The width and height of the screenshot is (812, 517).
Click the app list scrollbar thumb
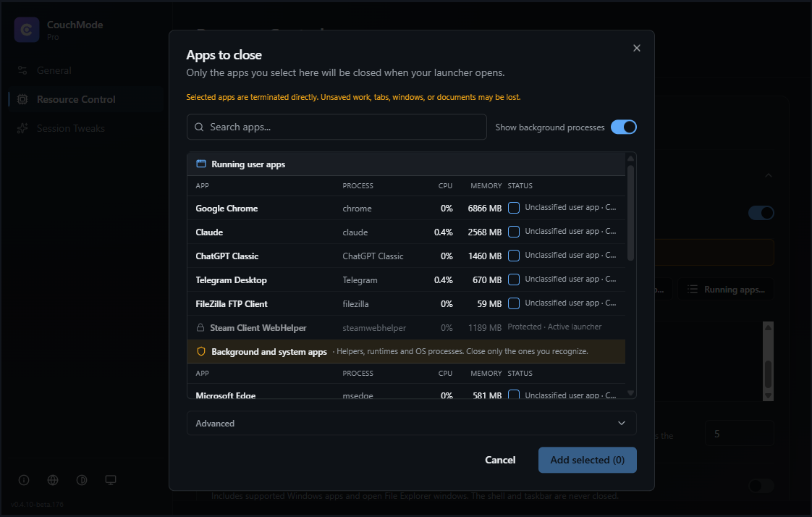(x=630, y=212)
